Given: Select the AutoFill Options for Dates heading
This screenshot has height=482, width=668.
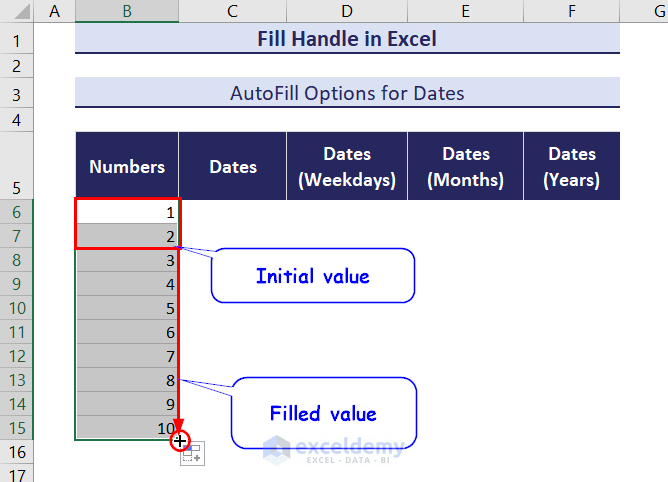Looking at the screenshot, I should tap(347, 94).
